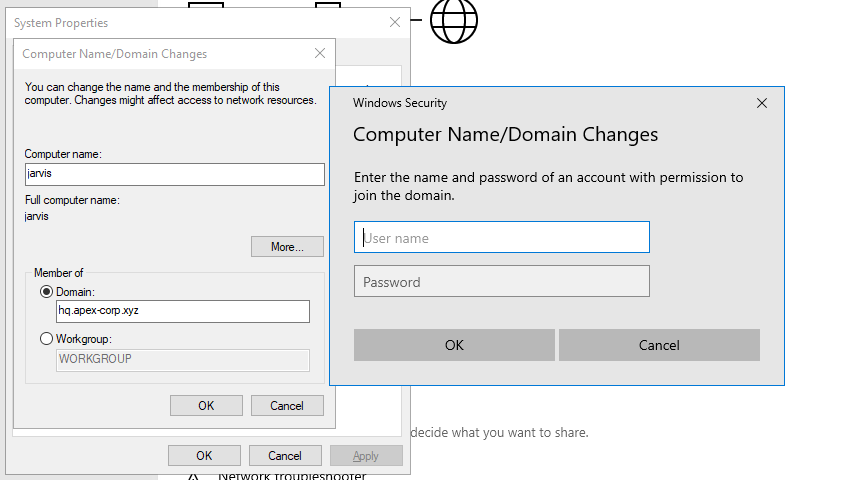Close the System Properties window
The height and width of the screenshot is (480, 859).
(394, 22)
